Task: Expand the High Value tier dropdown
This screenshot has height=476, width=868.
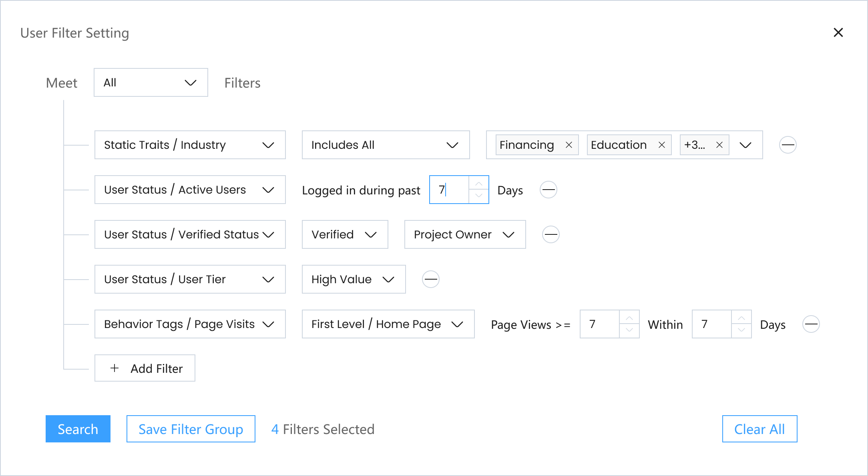Action: point(353,279)
